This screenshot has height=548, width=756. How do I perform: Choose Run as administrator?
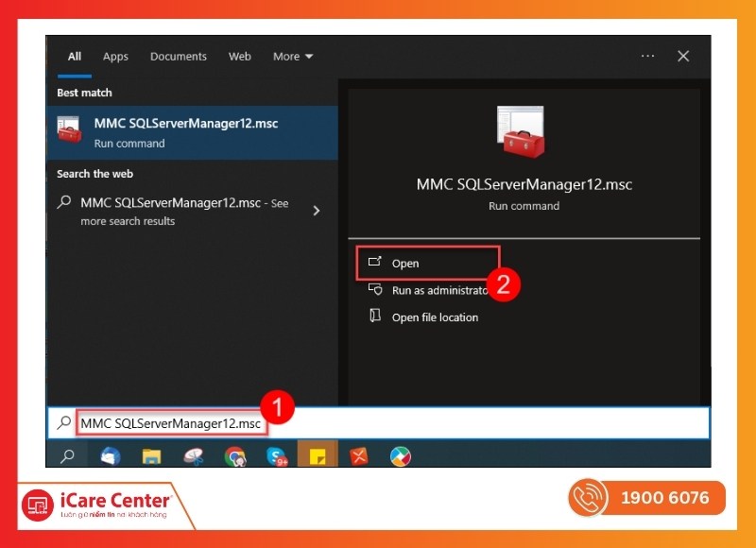(x=439, y=290)
